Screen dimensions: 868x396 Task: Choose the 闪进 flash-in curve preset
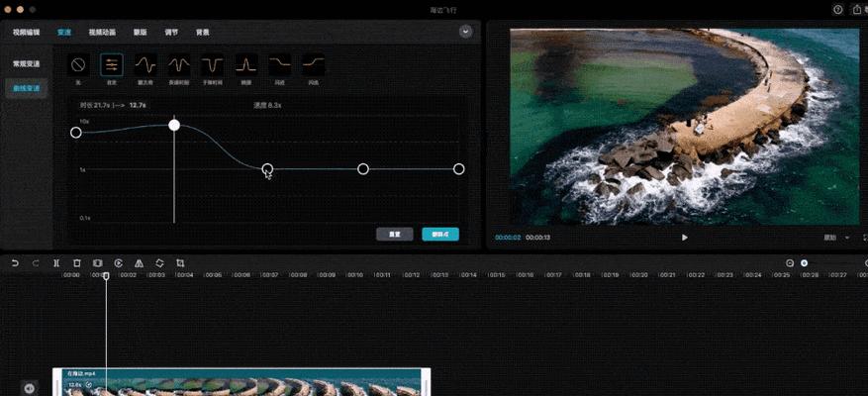[280, 65]
